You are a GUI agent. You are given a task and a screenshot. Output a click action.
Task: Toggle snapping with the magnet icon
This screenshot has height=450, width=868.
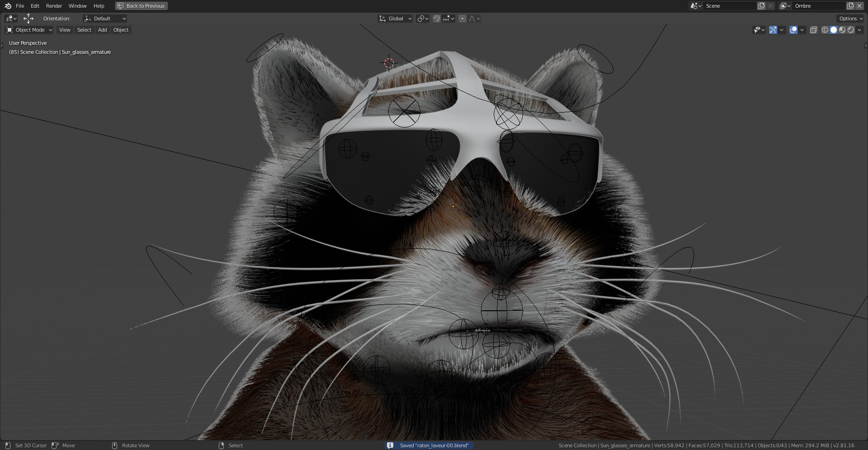pyautogui.click(x=437, y=19)
